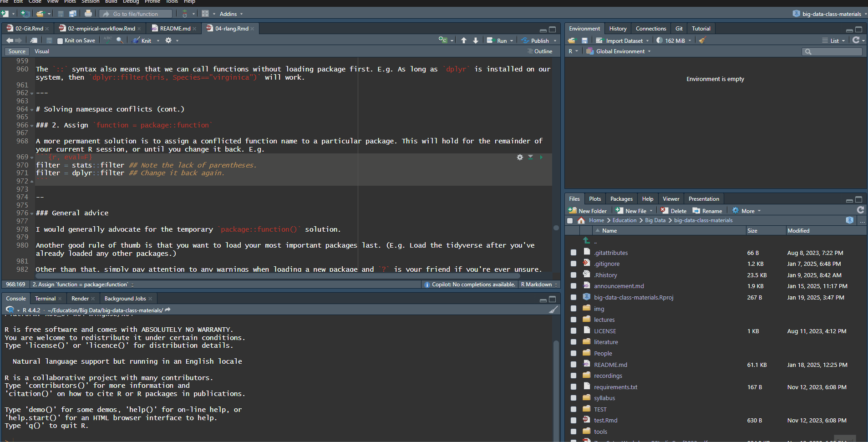Click the Publish button
This screenshot has height=442, width=868.
(x=536, y=41)
